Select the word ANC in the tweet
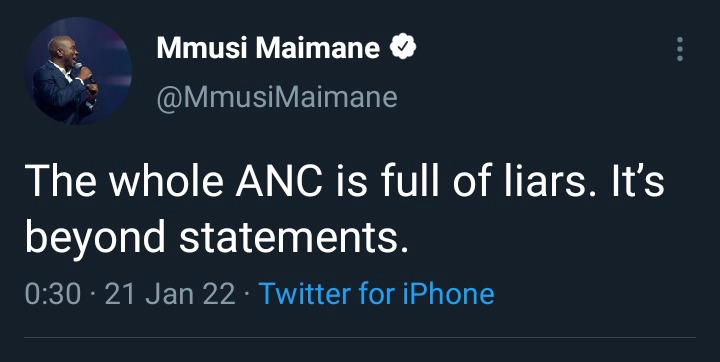 pos(279,180)
